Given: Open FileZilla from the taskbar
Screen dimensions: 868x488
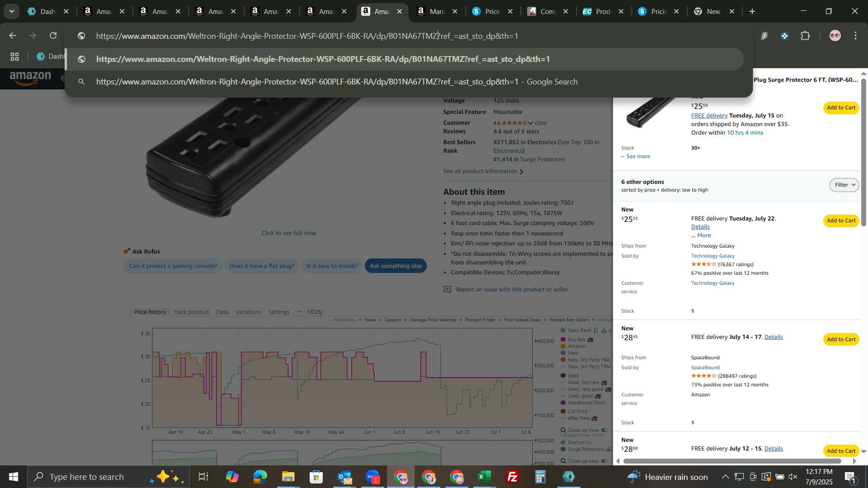Looking at the screenshot, I should click(512, 477).
